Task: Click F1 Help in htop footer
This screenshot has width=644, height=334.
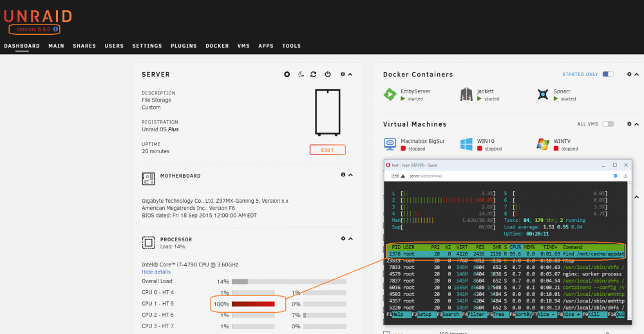Action: pos(398,314)
